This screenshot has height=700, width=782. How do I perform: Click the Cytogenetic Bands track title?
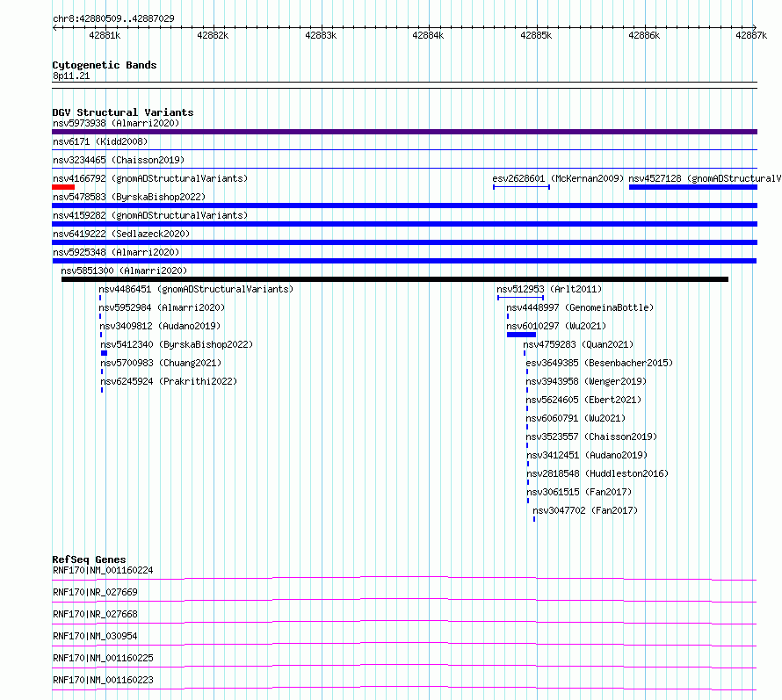105,65
